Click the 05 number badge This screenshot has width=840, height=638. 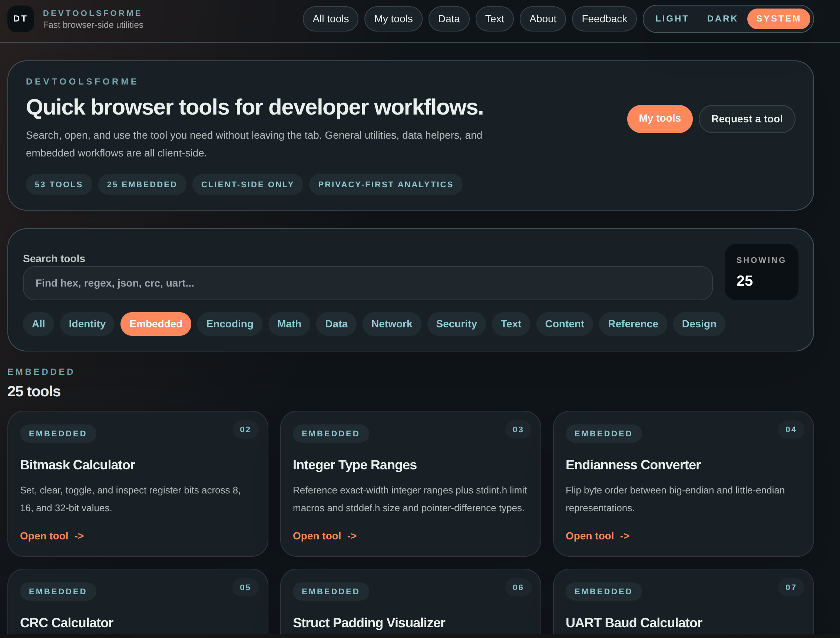[245, 588]
